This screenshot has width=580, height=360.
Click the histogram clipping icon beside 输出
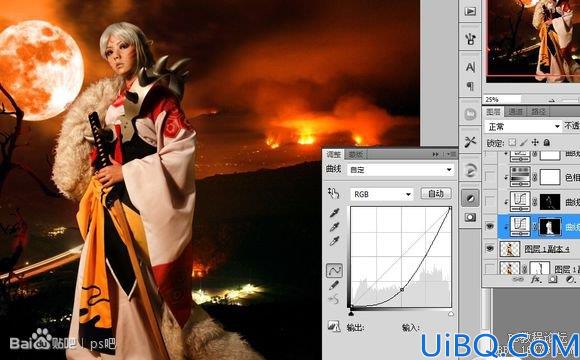click(334, 326)
